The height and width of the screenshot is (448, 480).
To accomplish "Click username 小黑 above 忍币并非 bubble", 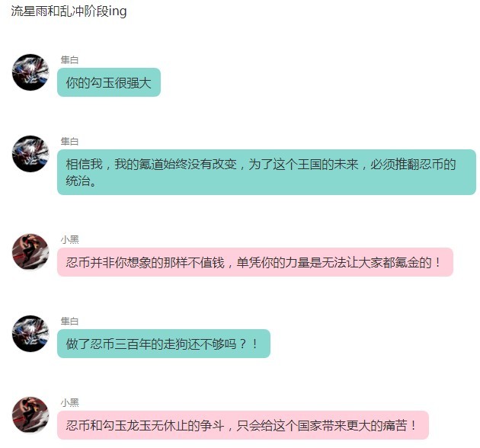I will point(69,239).
